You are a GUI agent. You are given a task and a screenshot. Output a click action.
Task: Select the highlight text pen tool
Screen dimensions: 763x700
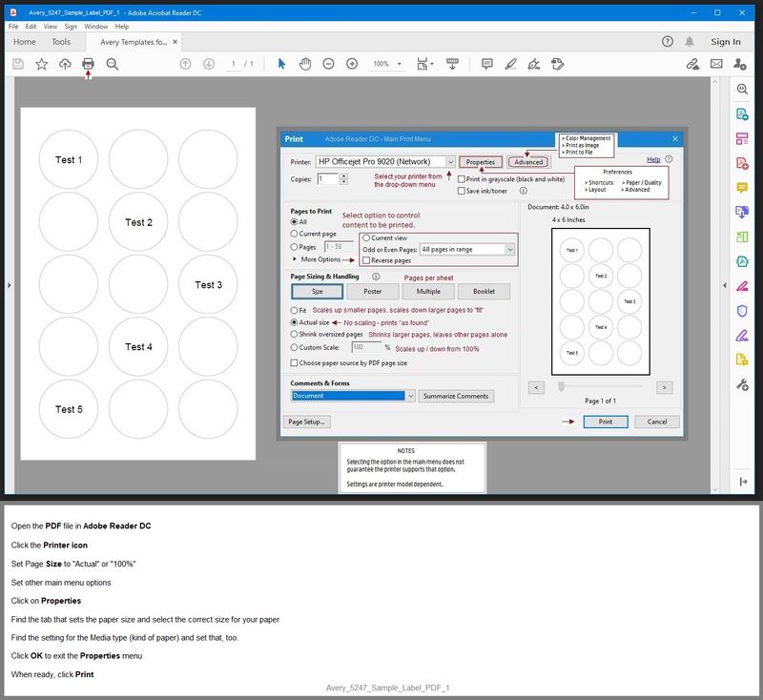(x=510, y=64)
